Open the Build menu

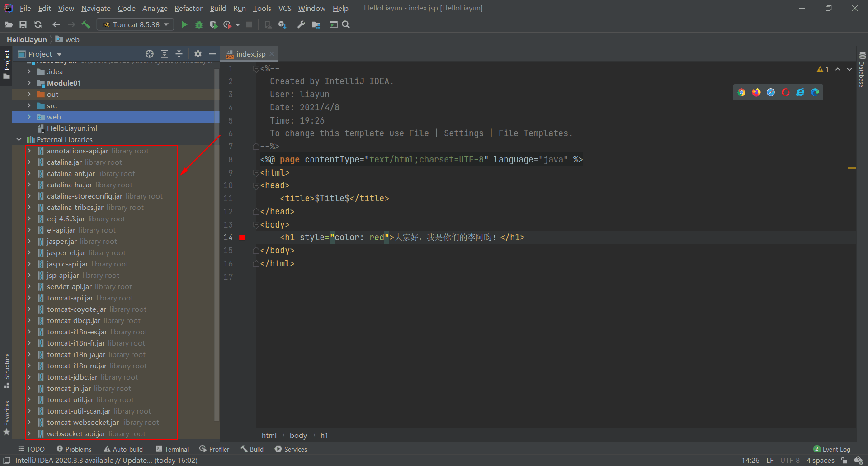(x=218, y=8)
